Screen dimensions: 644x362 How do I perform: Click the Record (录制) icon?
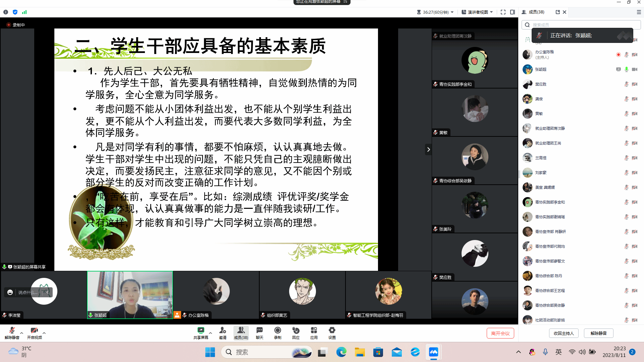point(277,331)
